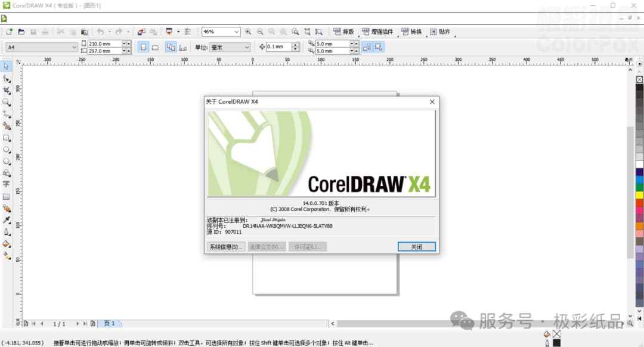Image resolution: width=644 pixels, height=347 pixels.
Task: Select the Zoom tool in toolbox
Action: [x=7, y=102]
